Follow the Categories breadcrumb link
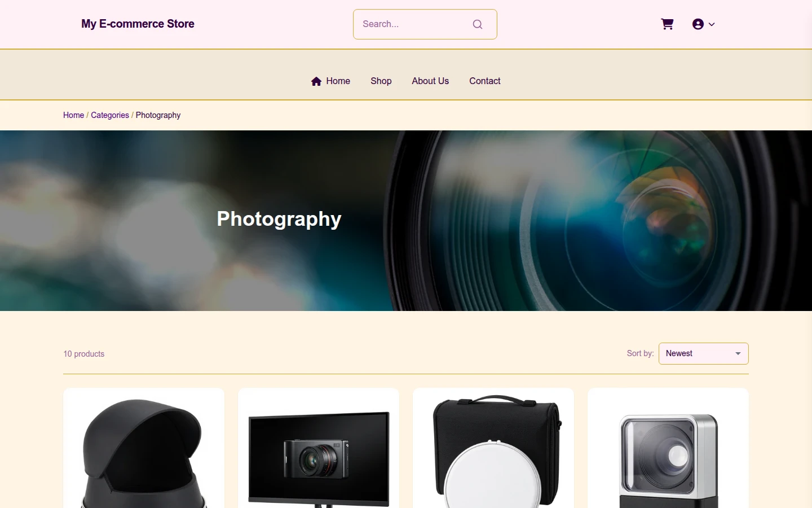 tap(110, 115)
